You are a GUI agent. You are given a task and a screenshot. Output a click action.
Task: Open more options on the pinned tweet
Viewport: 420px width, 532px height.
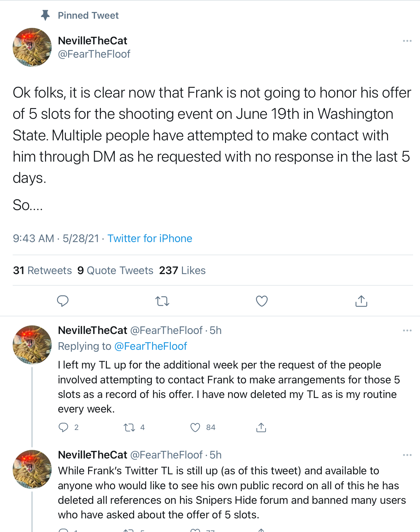point(407,41)
